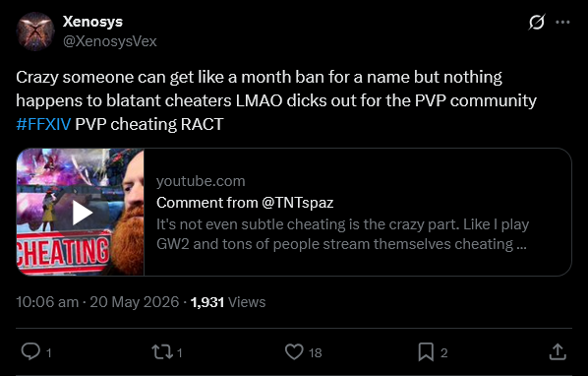Image resolution: width=588 pixels, height=376 pixels.
Task: Click the bookmark count number 2
Action: click(x=444, y=352)
